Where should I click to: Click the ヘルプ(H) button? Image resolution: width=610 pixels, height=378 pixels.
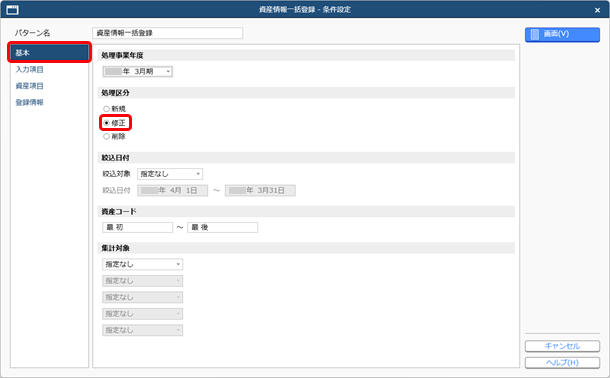[x=562, y=363]
